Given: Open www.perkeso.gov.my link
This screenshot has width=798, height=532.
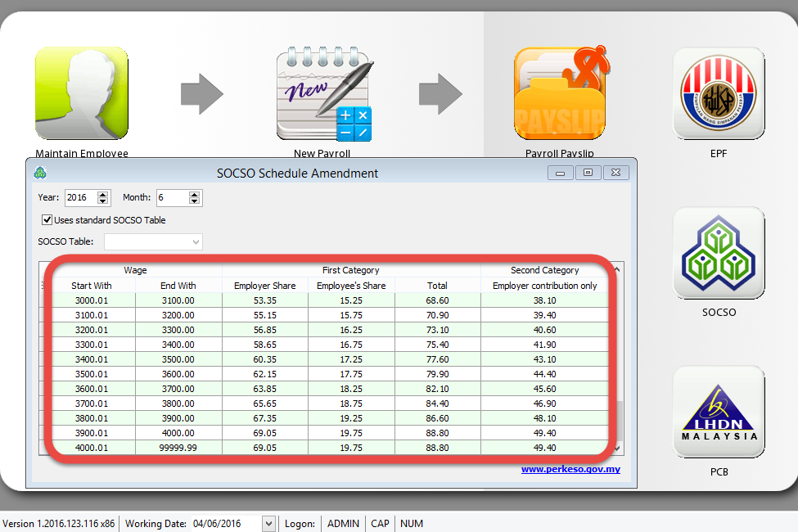Looking at the screenshot, I should point(570,469).
